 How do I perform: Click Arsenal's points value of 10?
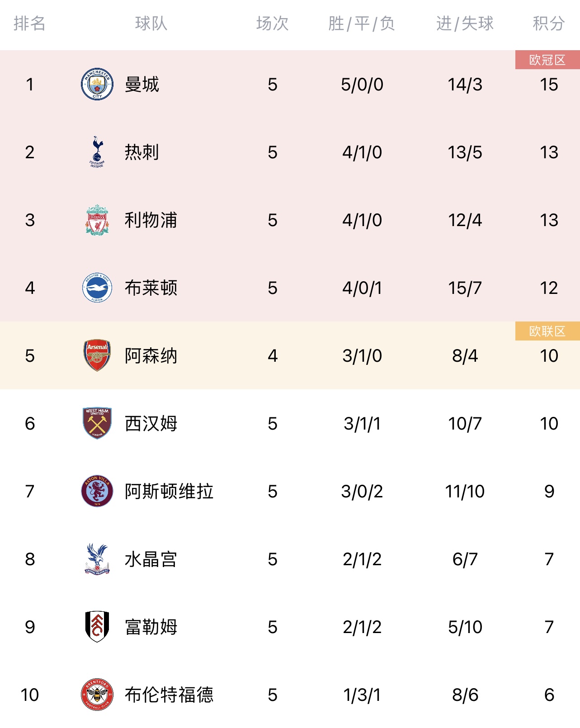pos(549,356)
